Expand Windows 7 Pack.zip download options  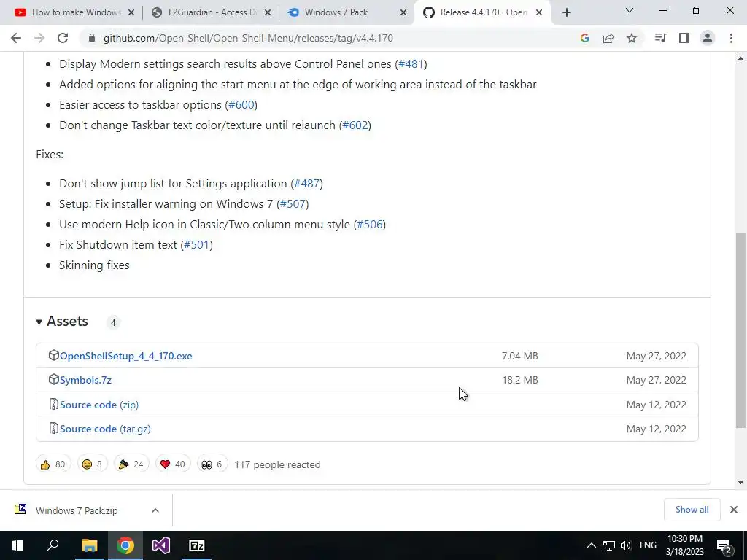pos(155,510)
